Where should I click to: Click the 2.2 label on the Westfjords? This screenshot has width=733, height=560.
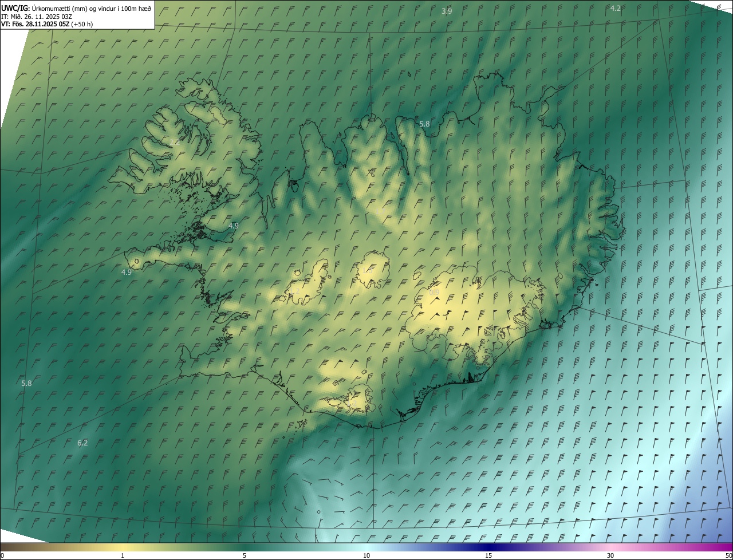[x=175, y=142]
